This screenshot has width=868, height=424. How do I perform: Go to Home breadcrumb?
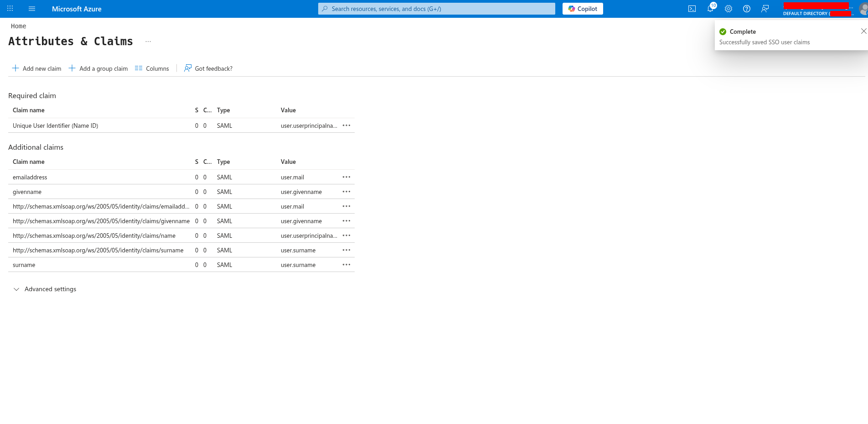[19, 26]
